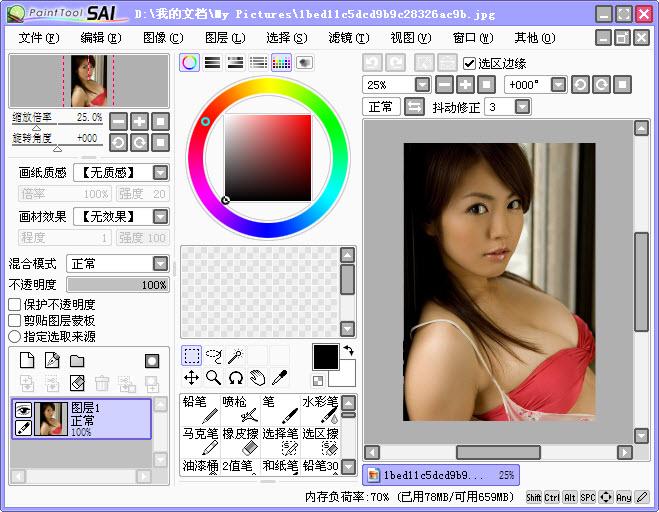The width and height of the screenshot is (659, 512).
Task: Select the move tool
Action: pos(192,377)
